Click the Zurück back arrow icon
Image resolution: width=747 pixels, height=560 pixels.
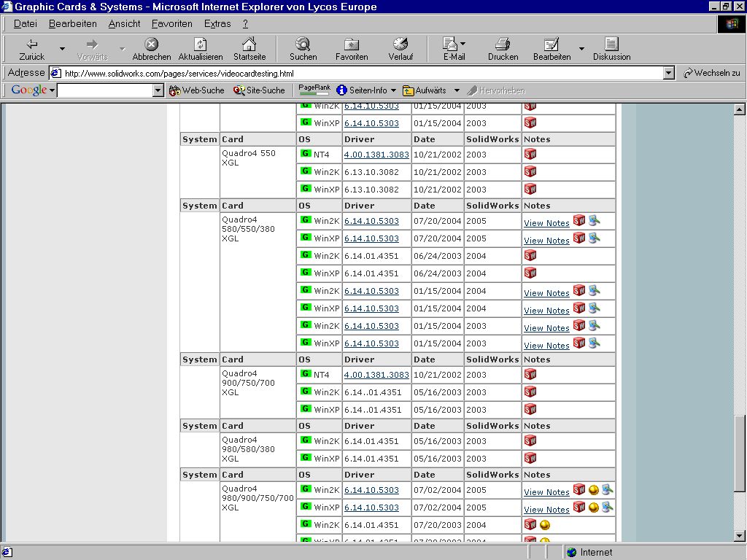click(32, 44)
